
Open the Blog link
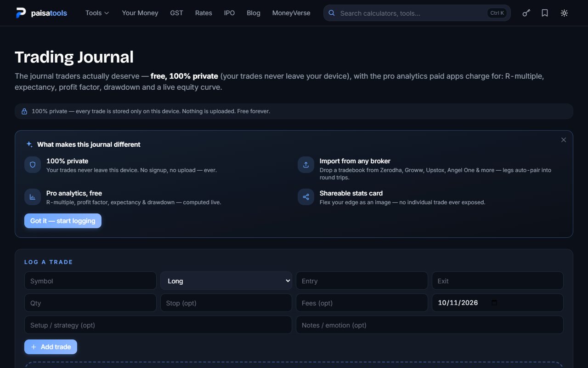coord(254,13)
